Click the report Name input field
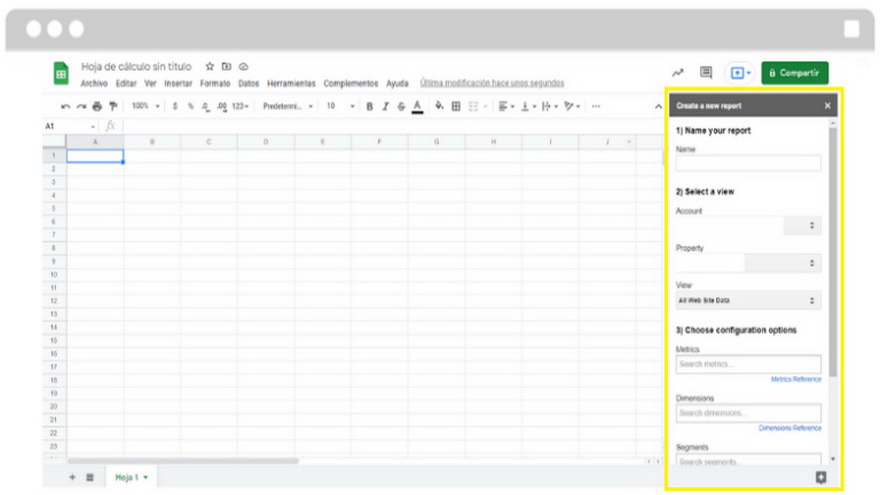880x495 pixels. click(748, 163)
